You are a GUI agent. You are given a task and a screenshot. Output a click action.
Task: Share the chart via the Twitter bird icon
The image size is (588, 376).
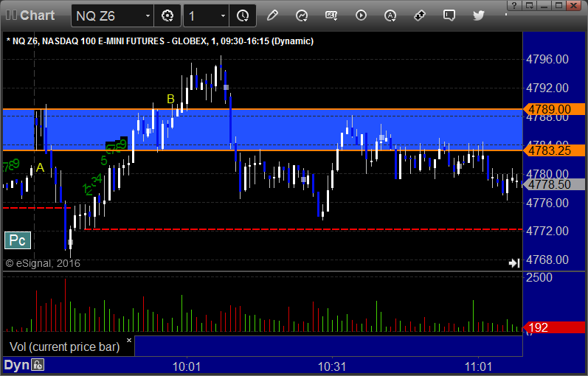(x=479, y=15)
